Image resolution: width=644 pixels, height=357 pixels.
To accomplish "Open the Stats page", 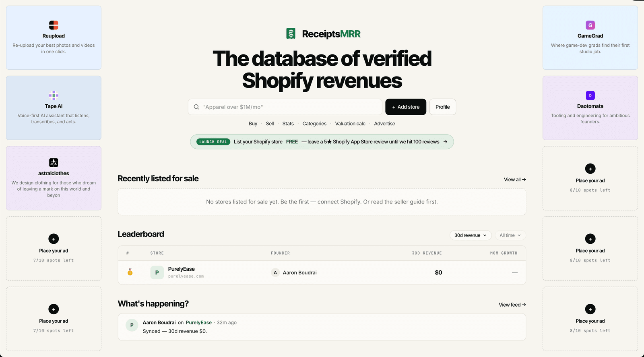I will point(288,124).
